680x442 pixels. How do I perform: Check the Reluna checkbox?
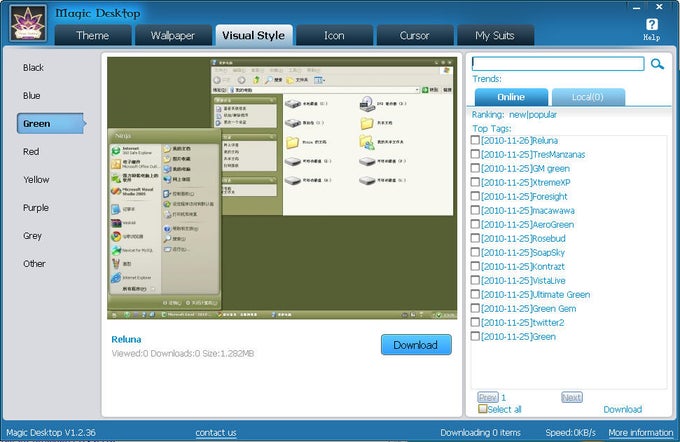pos(475,140)
